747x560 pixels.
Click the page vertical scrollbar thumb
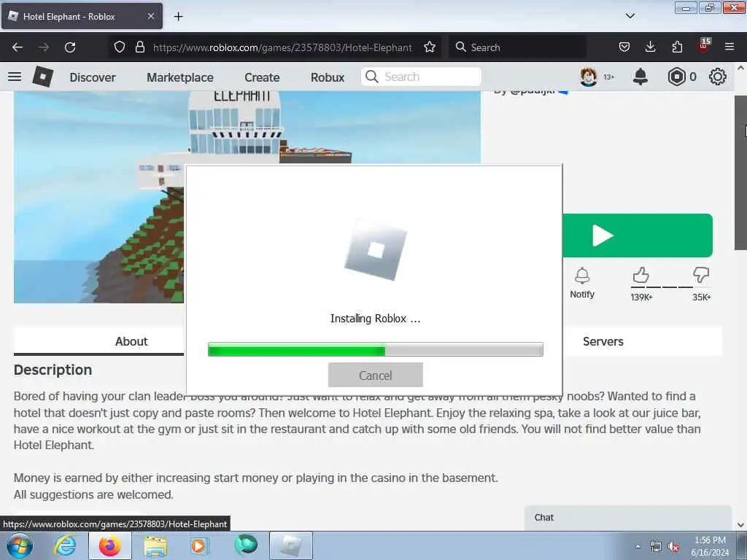[741, 172]
